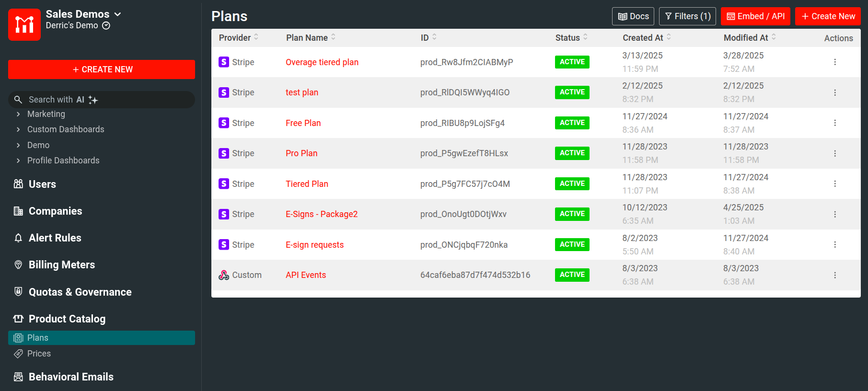Click the Alert Rules bell icon
The width and height of the screenshot is (868, 391).
(18, 238)
